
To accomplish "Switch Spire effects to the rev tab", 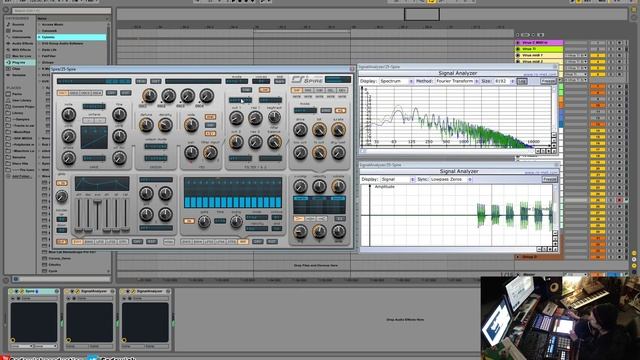I will point(342,90).
